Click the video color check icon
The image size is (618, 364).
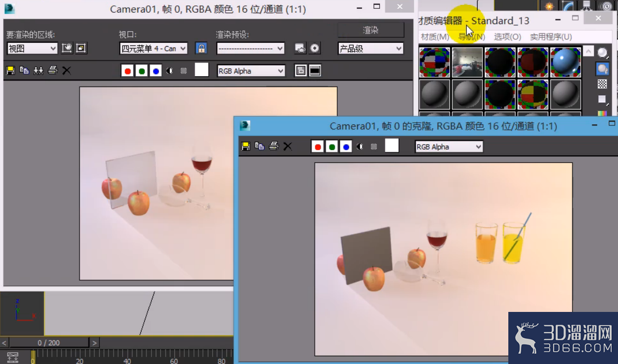[x=602, y=113]
